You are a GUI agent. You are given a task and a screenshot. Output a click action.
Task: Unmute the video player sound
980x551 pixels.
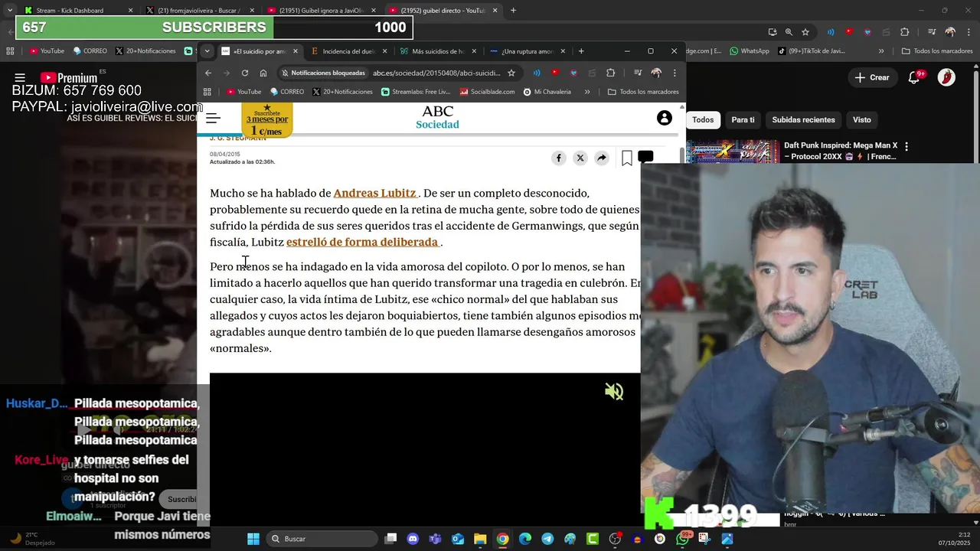pos(614,392)
